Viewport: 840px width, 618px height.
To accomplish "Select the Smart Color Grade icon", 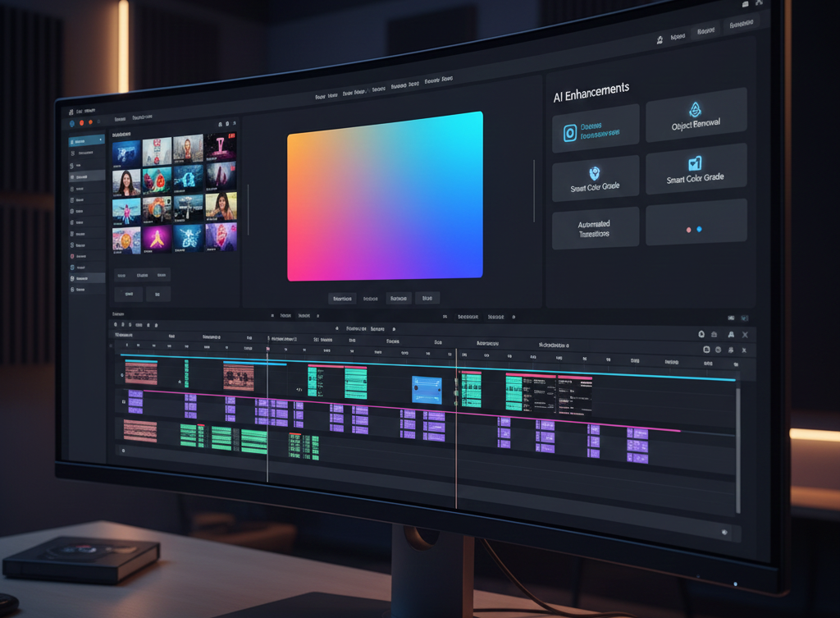I will pyautogui.click(x=696, y=163).
